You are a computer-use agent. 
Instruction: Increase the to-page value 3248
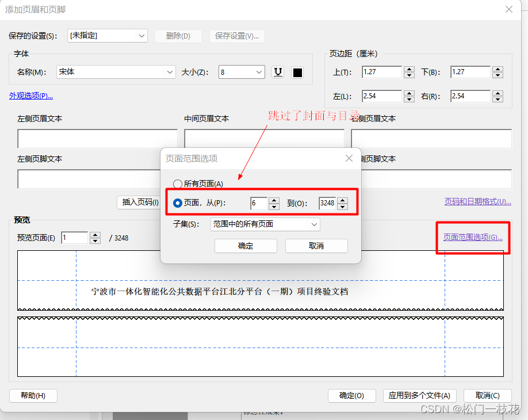(x=343, y=200)
